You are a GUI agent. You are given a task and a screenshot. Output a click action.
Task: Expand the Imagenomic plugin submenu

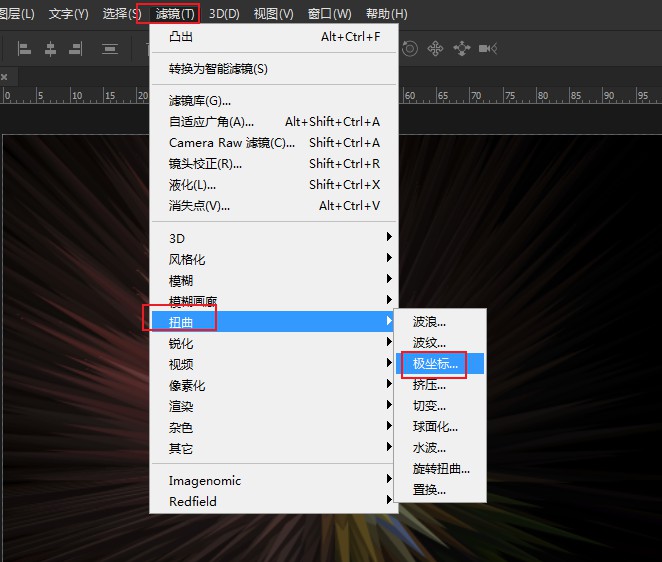pyautogui.click(x=274, y=481)
